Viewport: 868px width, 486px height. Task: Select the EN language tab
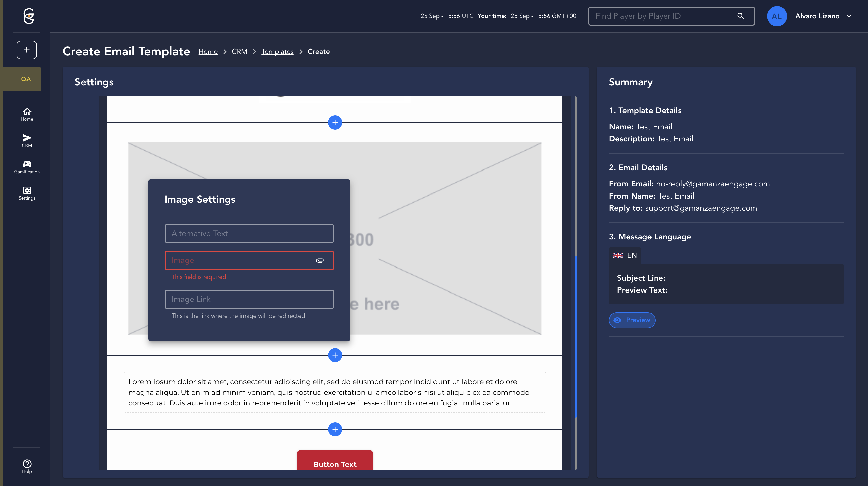[625, 255]
